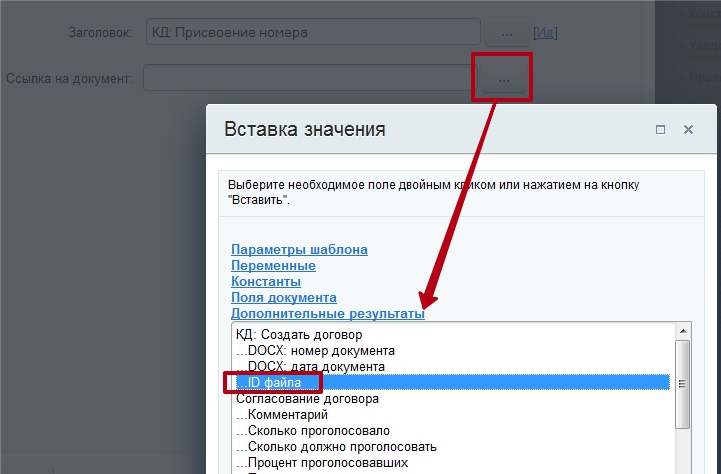721x474 pixels.
Task: Select Согласование договора in the list
Action: pos(307,398)
